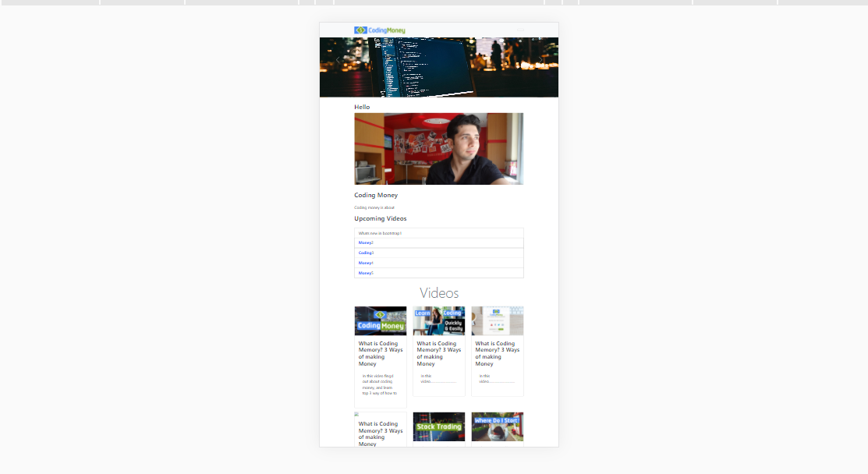868x474 pixels.
Task: Click the CodingMoney diamond logo icon
Action: click(361, 30)
